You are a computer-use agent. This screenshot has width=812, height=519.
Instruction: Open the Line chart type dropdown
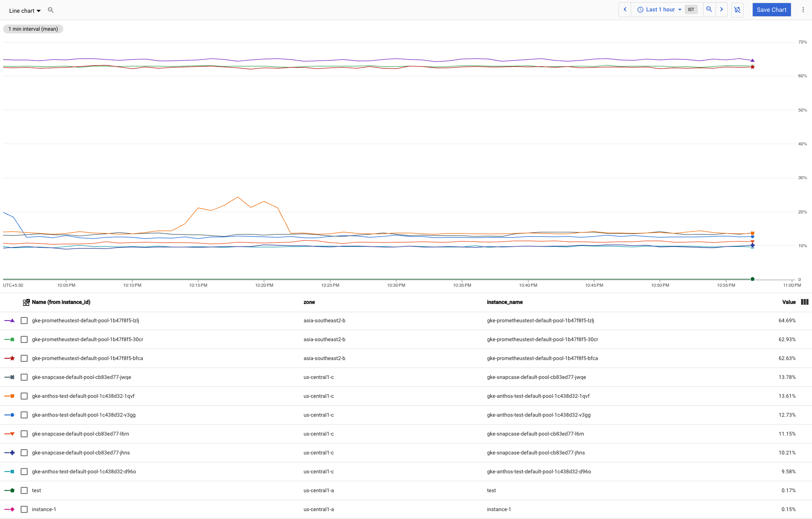point(25,11)
